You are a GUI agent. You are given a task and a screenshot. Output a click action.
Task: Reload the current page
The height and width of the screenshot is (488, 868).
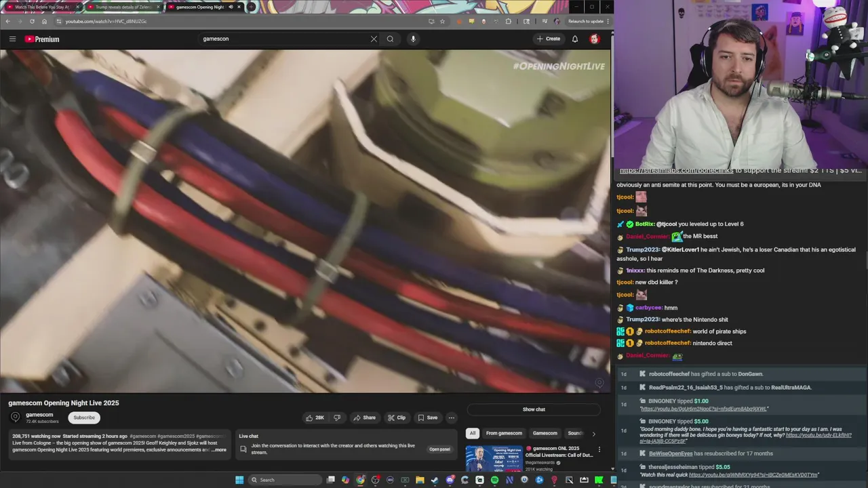click(32, 21)
